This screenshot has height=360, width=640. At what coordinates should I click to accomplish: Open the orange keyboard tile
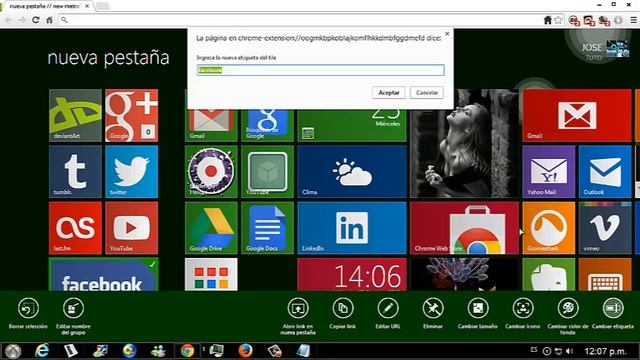[x=605, y=274]
